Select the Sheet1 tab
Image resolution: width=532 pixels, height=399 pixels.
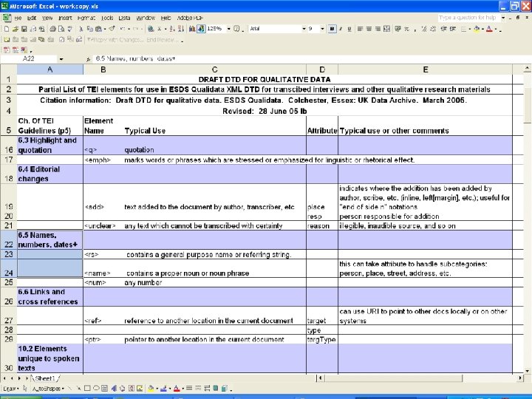click(x=46, y=378)
